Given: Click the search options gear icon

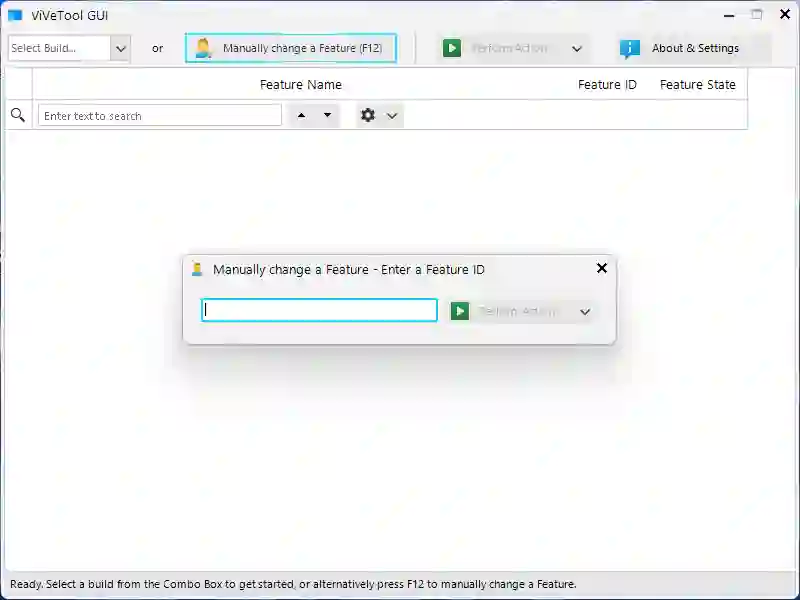Looking at the screenshot, I should [368, 115].
